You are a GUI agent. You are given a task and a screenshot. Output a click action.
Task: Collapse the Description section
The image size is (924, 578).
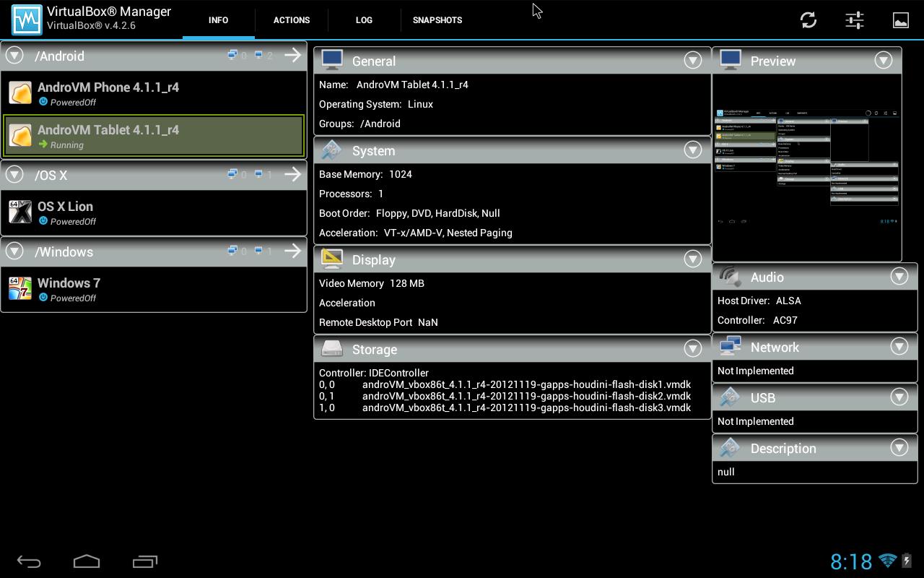pyautogui.click(x=899, y=448)
